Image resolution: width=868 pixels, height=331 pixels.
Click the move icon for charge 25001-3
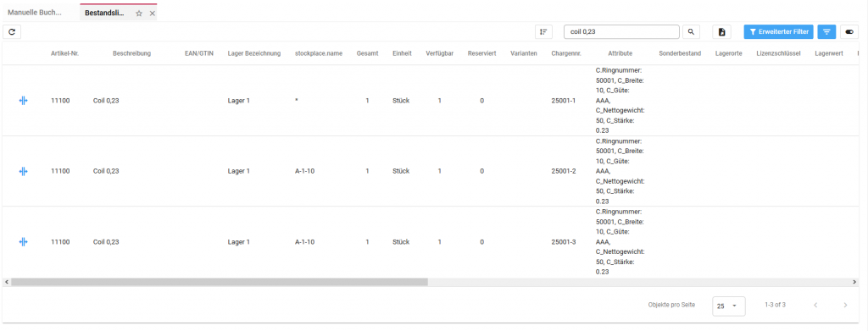coord(23,242)
